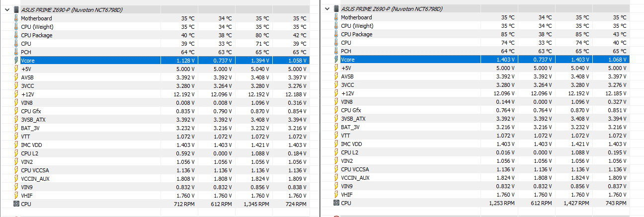Select the VIN9 average 0.837 V
This screenshot has width=644, height=217.
(618, 187)
